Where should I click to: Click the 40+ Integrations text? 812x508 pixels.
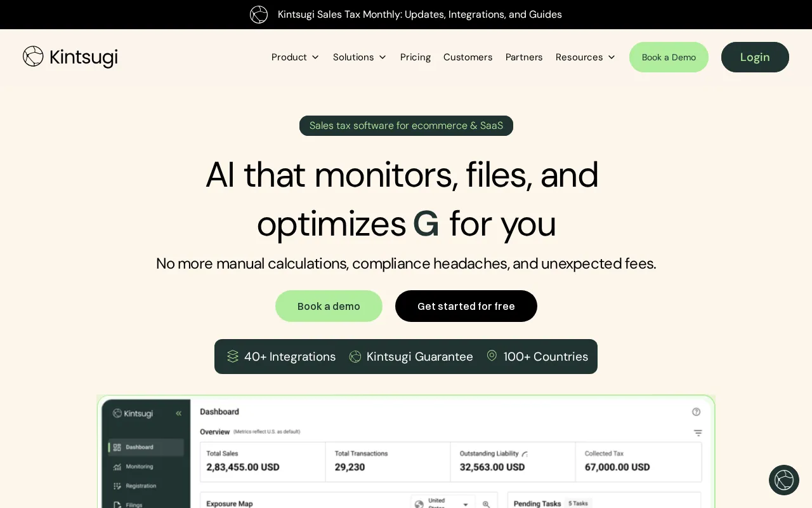click(290, 357)
